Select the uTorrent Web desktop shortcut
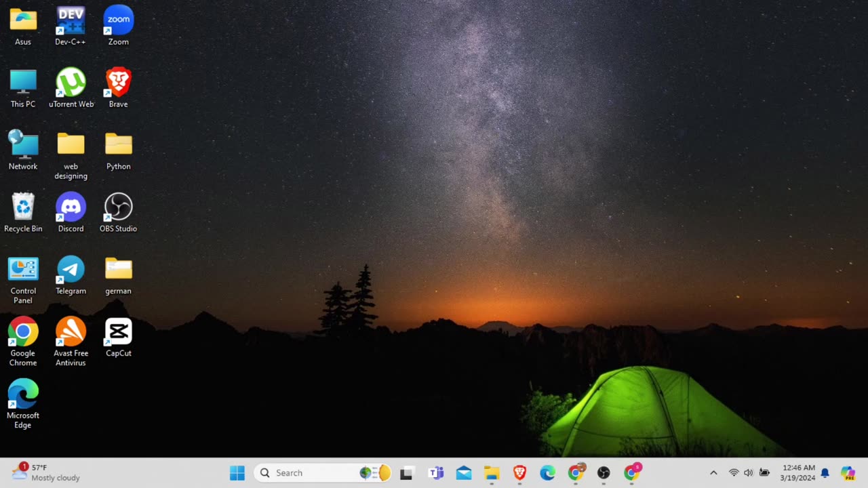868x488 pixels. coord(71,89)
